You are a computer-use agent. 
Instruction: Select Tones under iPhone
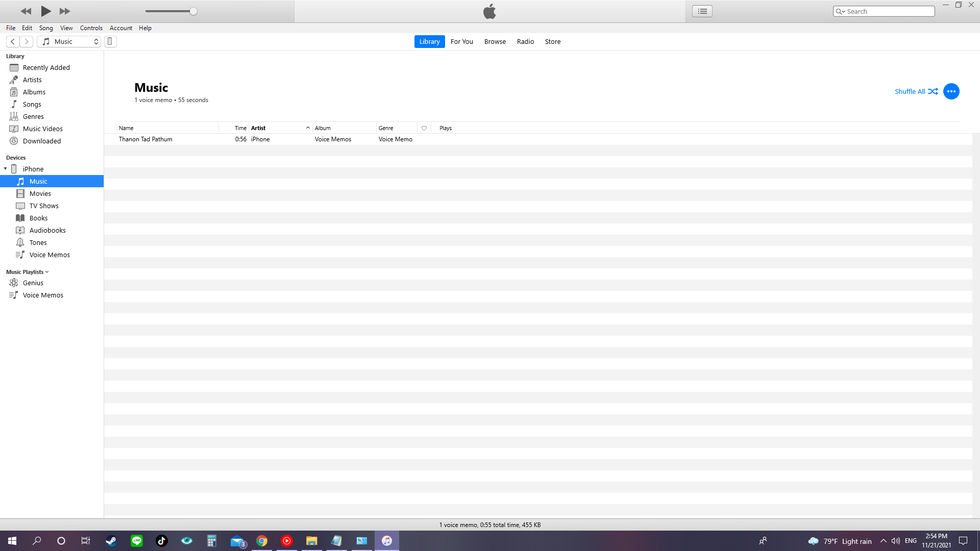(38, 242)
